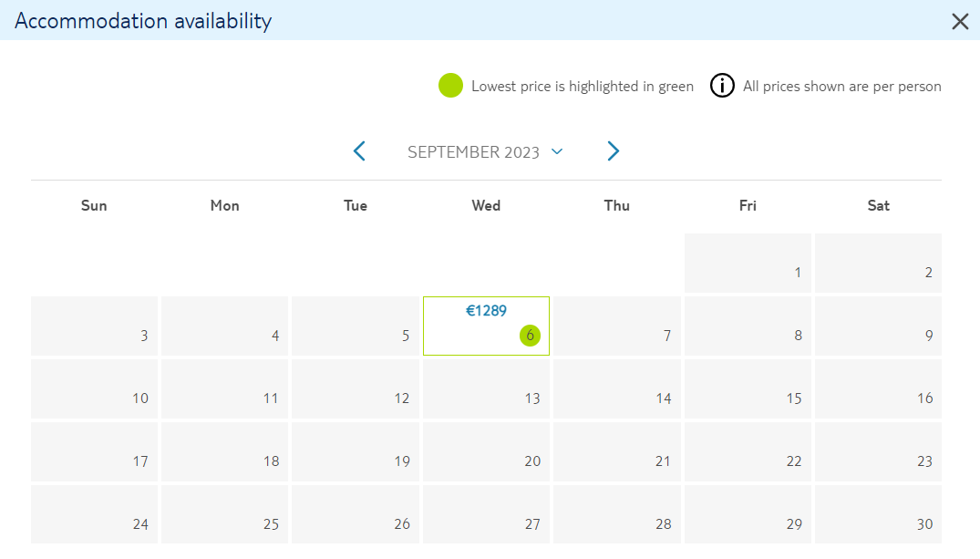Choose Saturday September 2
980x559 pixels.
878,264
